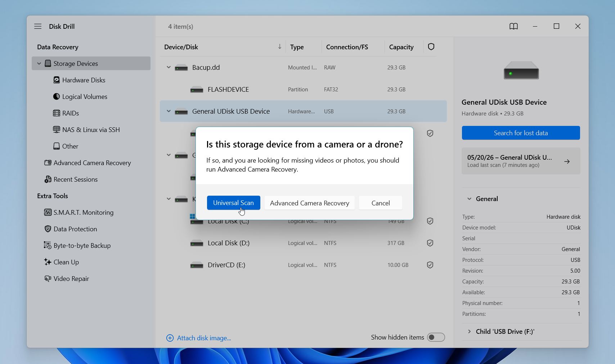Open Recent Sessions from the sidebar
The height and width of the screenshot is (364, 615).
(x=76, y=179)
